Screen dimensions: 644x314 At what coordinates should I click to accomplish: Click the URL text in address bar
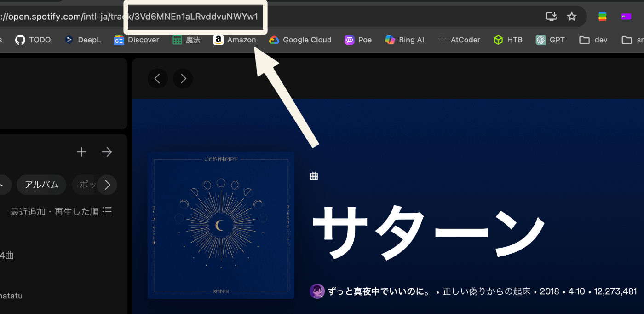pyautogui.click(x=129, y=17)
